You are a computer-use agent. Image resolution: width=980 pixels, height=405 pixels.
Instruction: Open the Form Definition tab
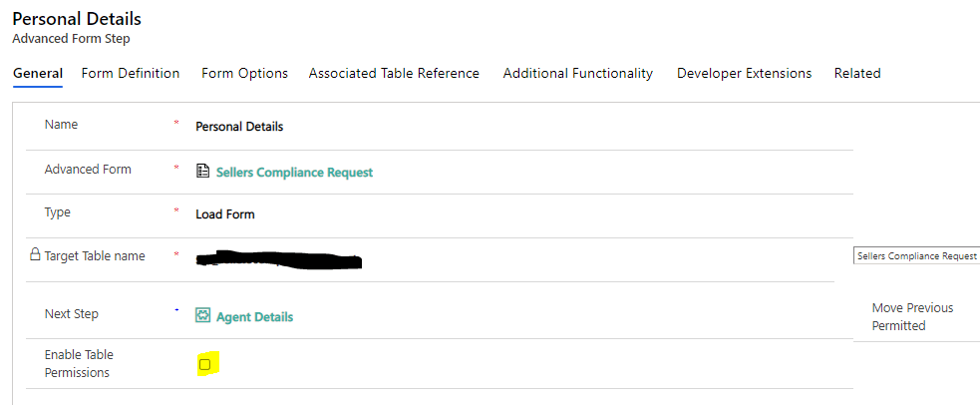(x=131, y=73)
